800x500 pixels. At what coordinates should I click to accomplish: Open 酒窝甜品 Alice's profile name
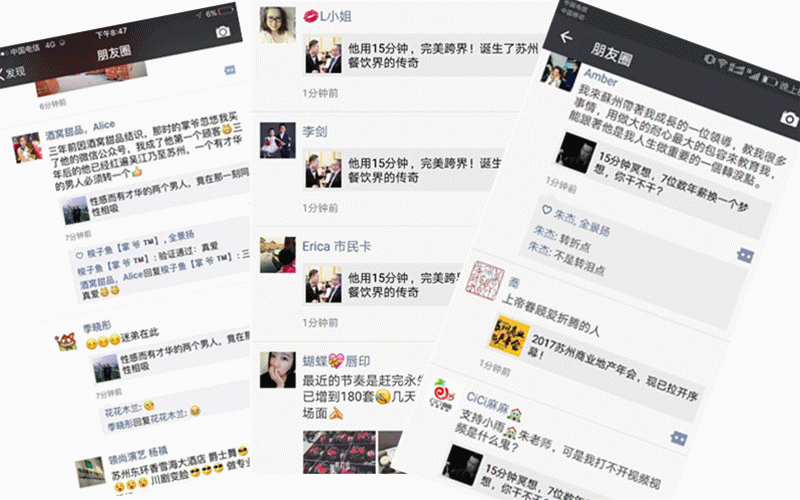pos(80,130)
